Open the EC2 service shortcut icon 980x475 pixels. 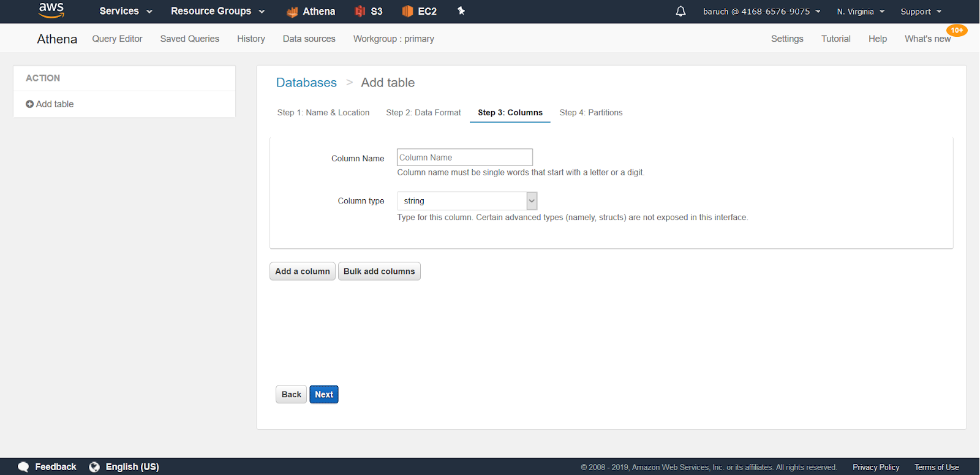tap(407, 11)
